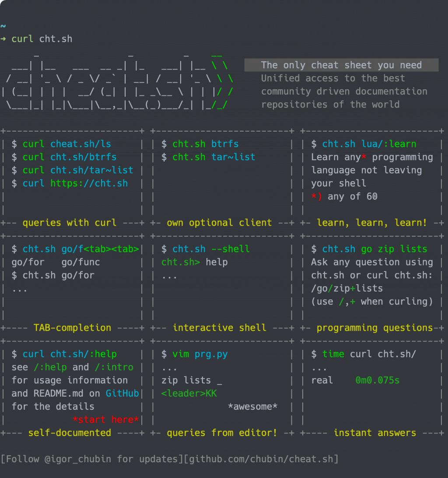Viewport: 448px width, 478px height.
Task: Click the 'zip lists _' editor line
Action: tap(192, 380)
